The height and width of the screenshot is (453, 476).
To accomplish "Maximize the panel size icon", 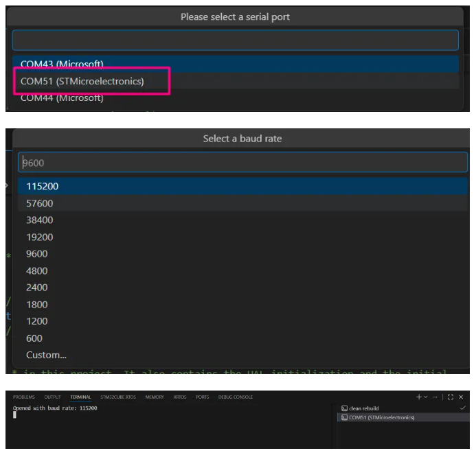I will coord(451,397).
